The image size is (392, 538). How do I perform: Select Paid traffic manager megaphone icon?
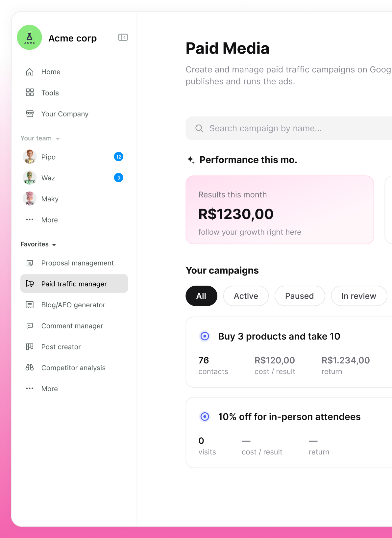30,284
